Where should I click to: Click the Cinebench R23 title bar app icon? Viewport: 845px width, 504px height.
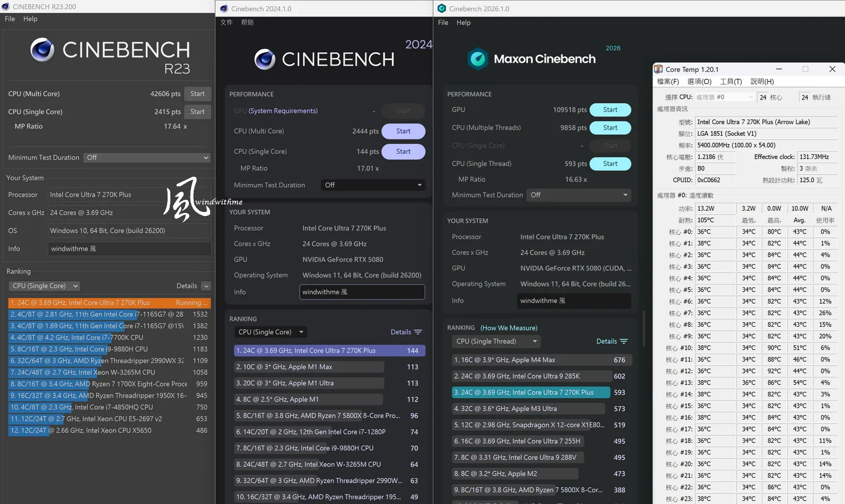point(6,7)
